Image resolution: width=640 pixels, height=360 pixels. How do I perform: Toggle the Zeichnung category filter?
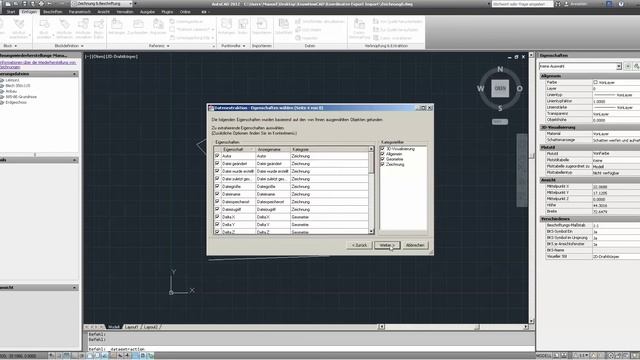click(x=382, y=164)
